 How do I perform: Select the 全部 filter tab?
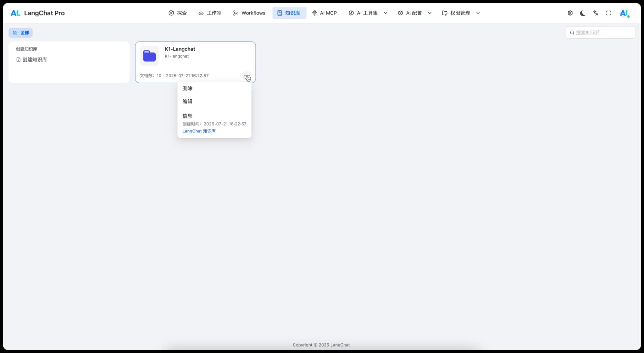[x=21, y=33]
